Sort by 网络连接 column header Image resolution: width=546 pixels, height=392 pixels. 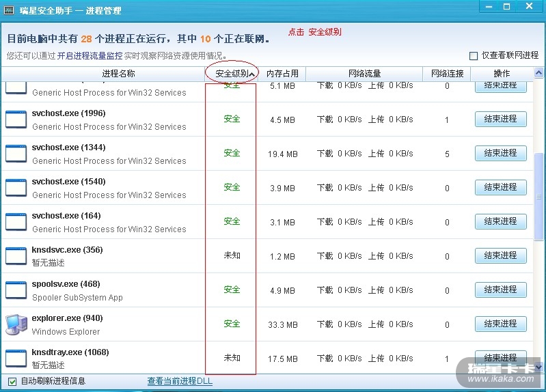447,74
